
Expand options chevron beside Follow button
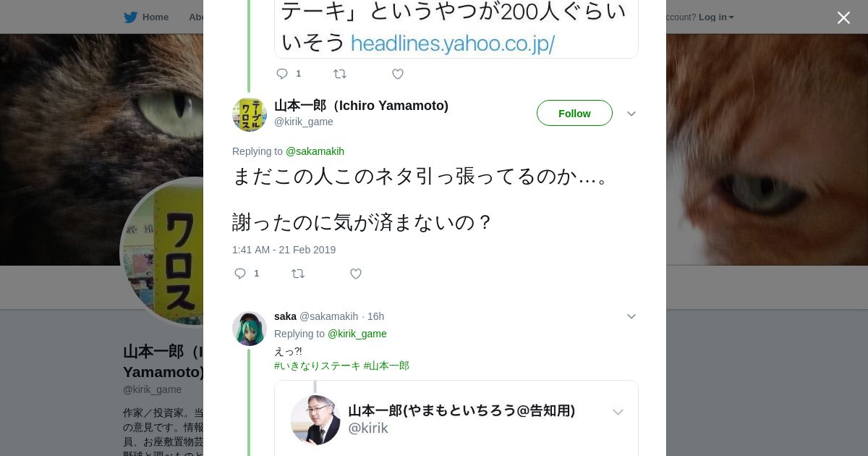point(631,114)
